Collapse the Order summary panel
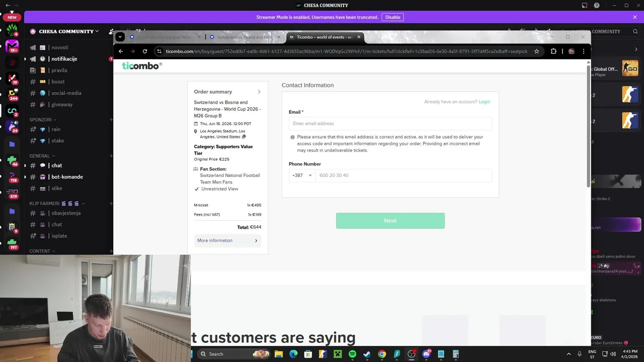 point(259,92)
